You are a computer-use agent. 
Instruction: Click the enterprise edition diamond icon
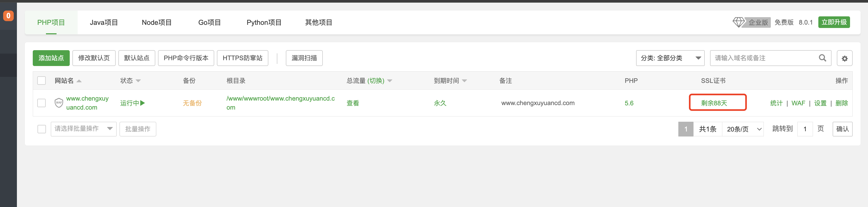click(x=738, y=22)
